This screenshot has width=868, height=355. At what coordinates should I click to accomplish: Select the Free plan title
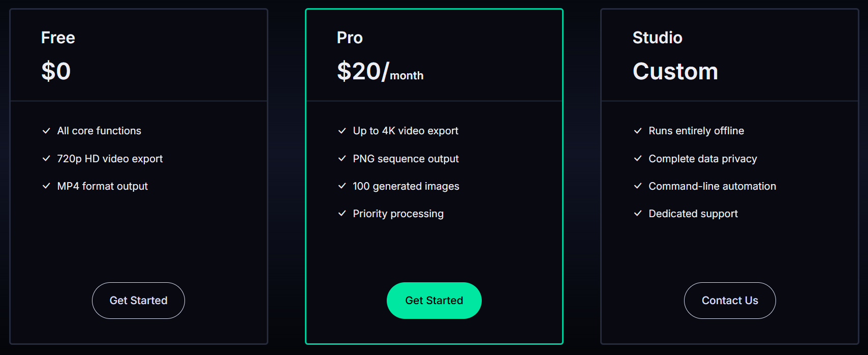tap(58, 38)
